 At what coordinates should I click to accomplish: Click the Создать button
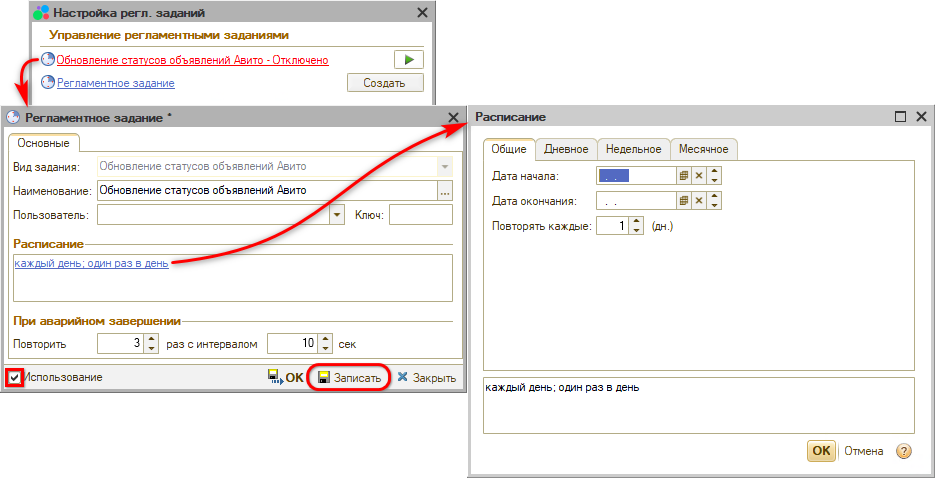click(385, 83)
